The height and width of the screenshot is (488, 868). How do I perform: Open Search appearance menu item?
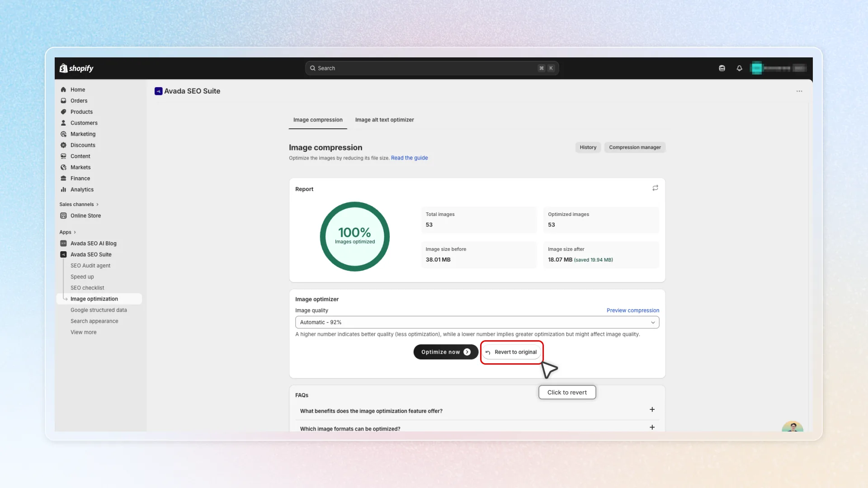[94, 321]
